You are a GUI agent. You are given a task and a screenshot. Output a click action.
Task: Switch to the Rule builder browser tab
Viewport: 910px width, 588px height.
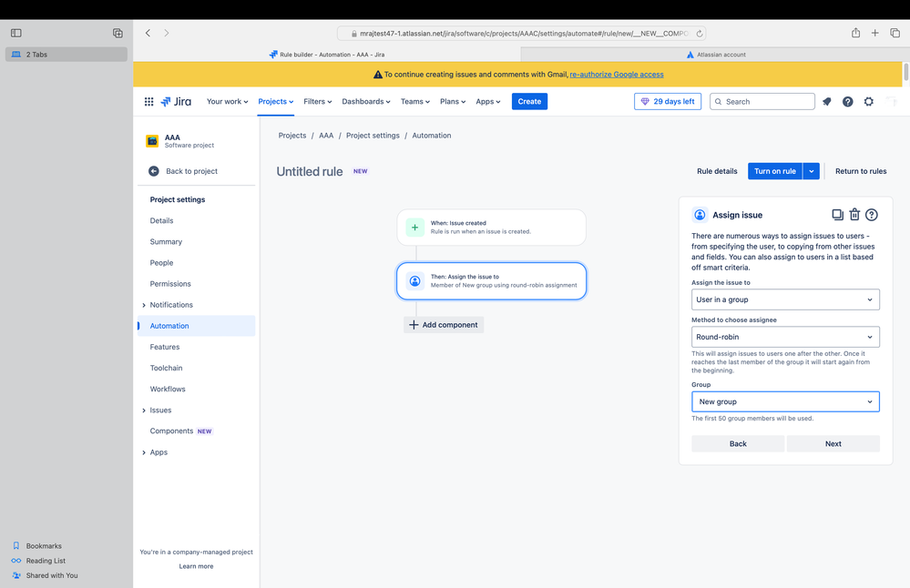(327, 55)
